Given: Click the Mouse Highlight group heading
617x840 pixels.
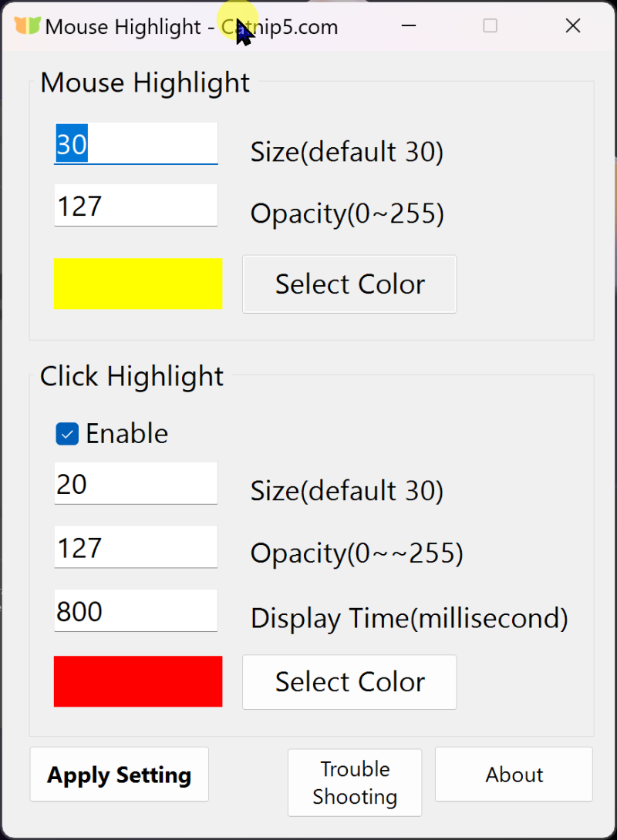Looking at the screenshot, I should pos(145,82).
